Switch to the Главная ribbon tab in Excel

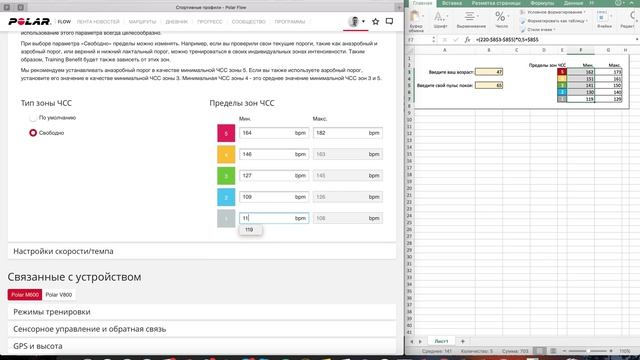[x=422, y=3]
